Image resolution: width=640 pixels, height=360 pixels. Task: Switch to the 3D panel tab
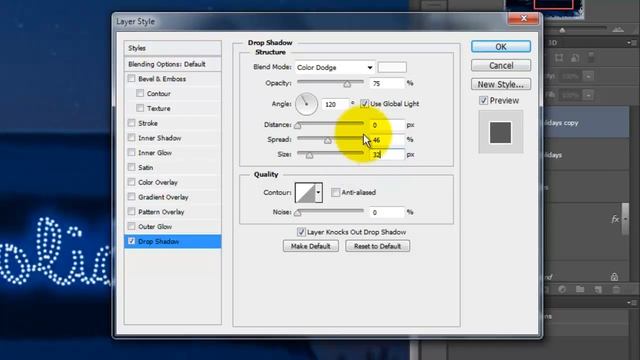click(553, 42)
